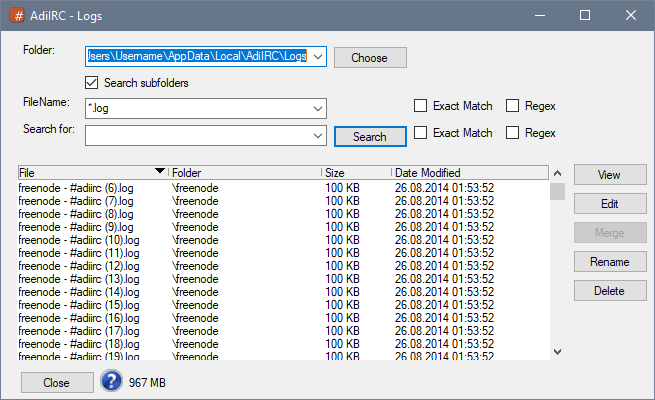Select 'freenode - #adiirc (13).log' row
The height and width of the screenshot is (400, 655).
tap(283, 278)
